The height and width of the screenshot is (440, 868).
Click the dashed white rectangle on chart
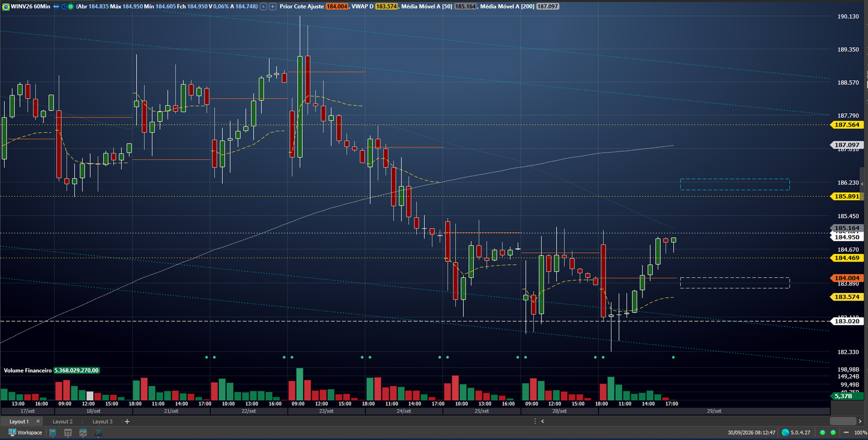[735, 283]
